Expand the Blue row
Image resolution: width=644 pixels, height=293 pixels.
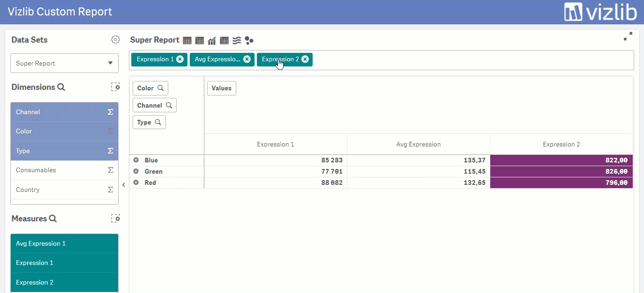[136, 160]
